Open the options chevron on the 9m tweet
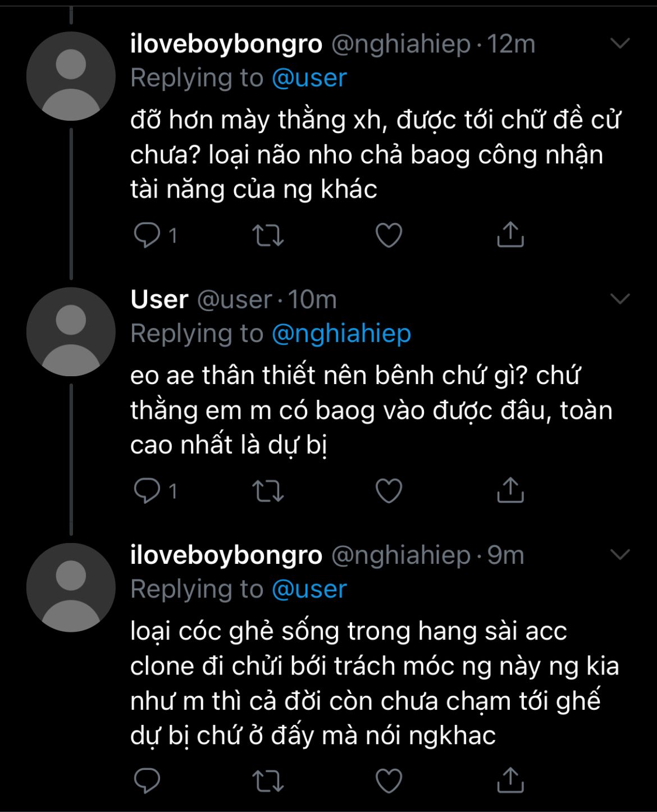The image size is (657, 812). point(620,555)
